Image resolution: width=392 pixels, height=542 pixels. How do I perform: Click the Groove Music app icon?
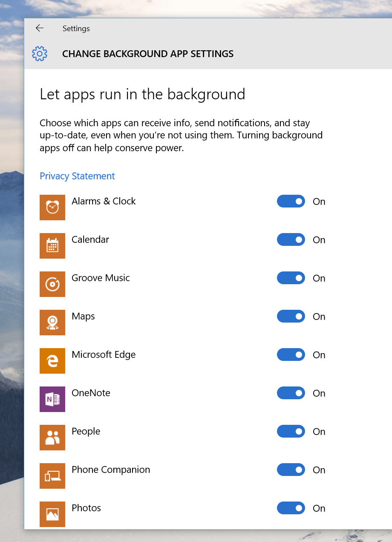point(52,284)
